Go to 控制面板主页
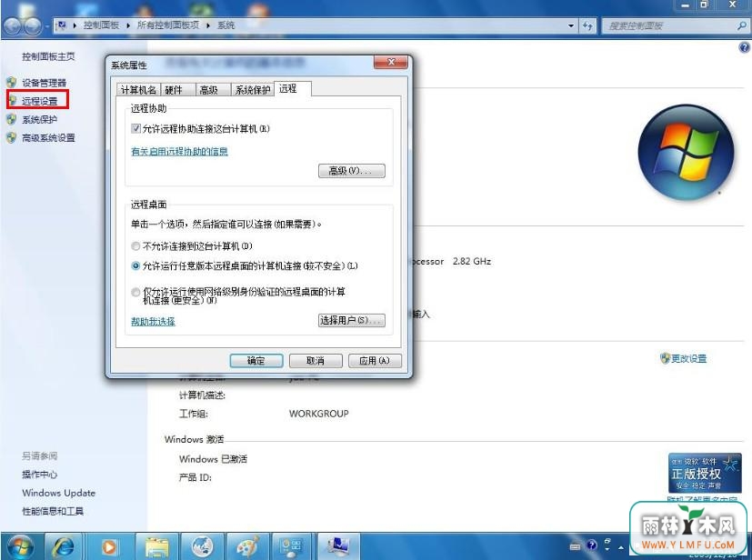The width and height of the screenshot is (752, 560). 48,56
